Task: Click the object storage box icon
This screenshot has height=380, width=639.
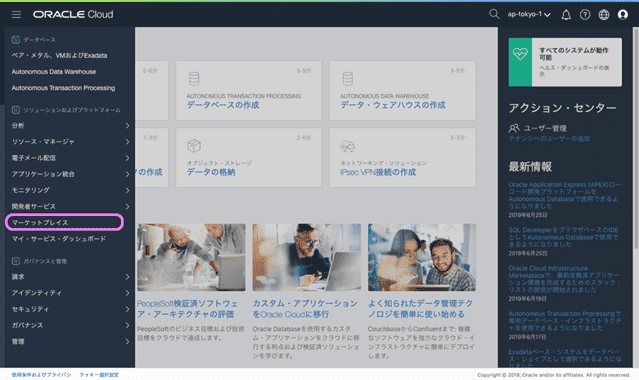Action: (x=194, y=145)
